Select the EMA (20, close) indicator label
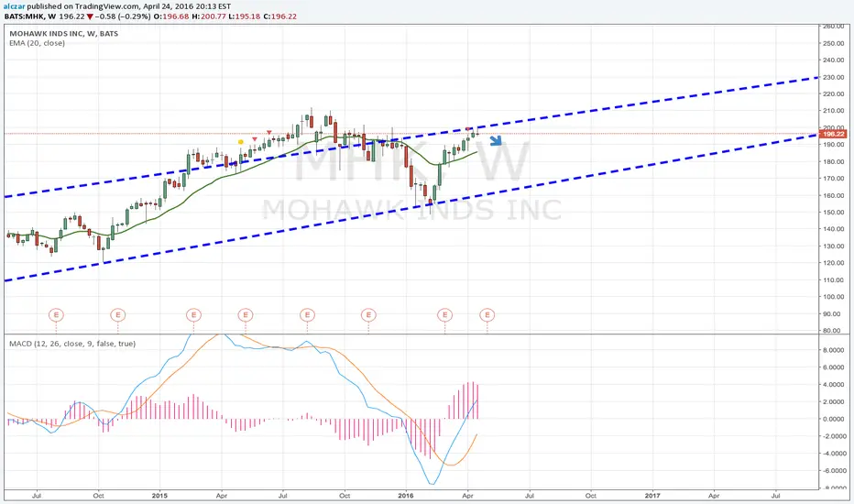The image size is (854, 504). [x=37, y=43]
